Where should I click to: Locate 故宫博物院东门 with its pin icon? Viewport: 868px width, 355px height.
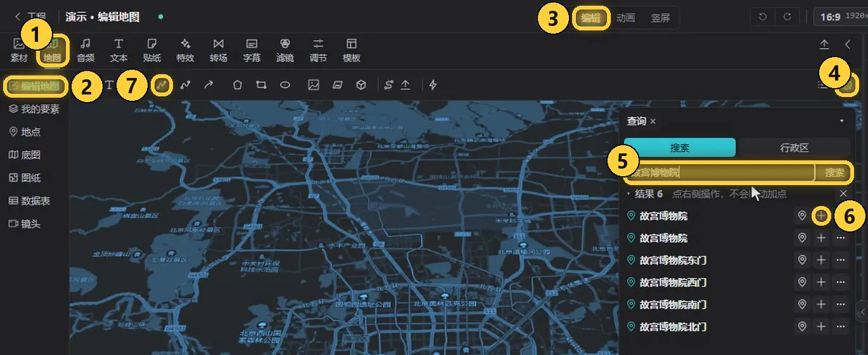tap(802, 260)
